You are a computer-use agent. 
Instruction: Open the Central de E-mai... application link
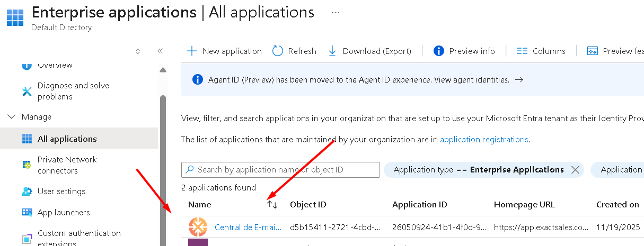pos(248,227)
